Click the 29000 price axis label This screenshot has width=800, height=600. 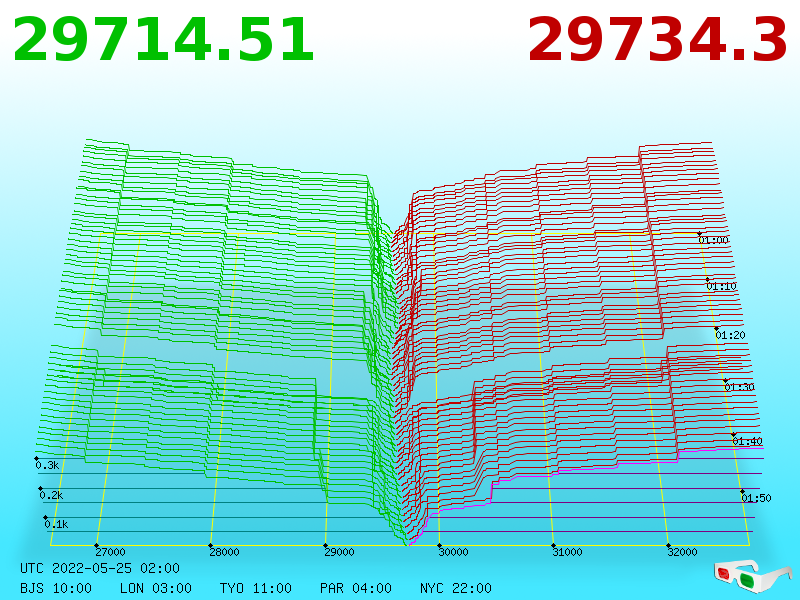tap(339, 552)
